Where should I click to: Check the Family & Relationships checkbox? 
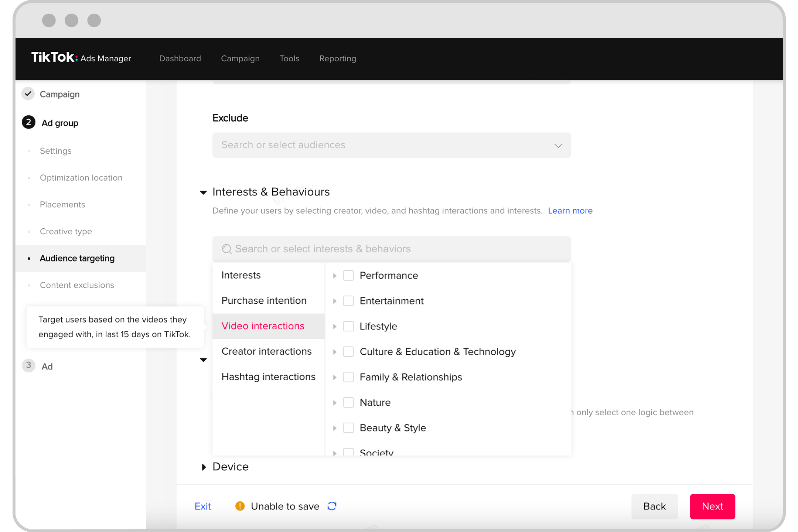(348, 377)
